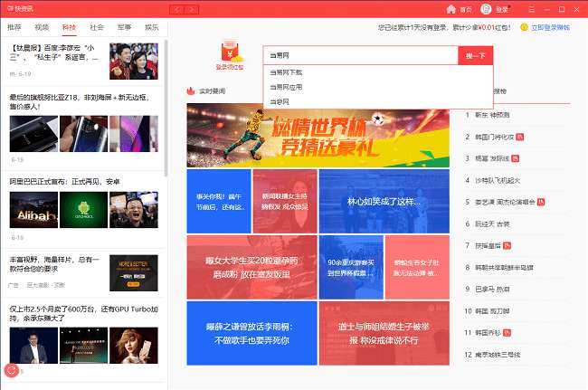Open hot search 4 沙特队飞机起火
The image size is (588, 390).
click(x=498, y=180)
